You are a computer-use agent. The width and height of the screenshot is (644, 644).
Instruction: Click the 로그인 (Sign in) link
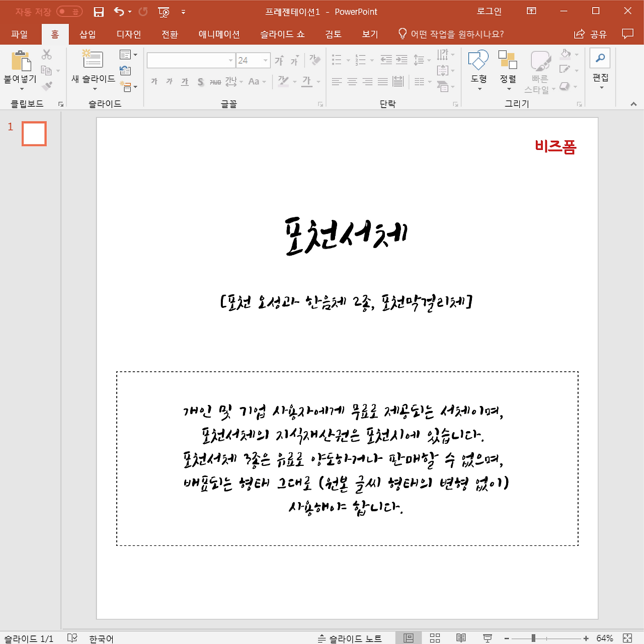point(489,11)
